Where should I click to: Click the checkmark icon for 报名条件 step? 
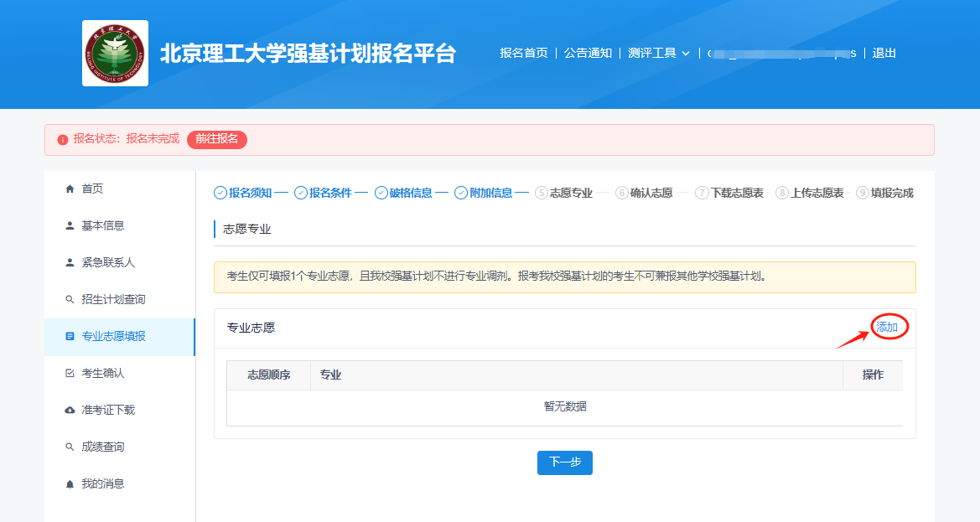301,193
